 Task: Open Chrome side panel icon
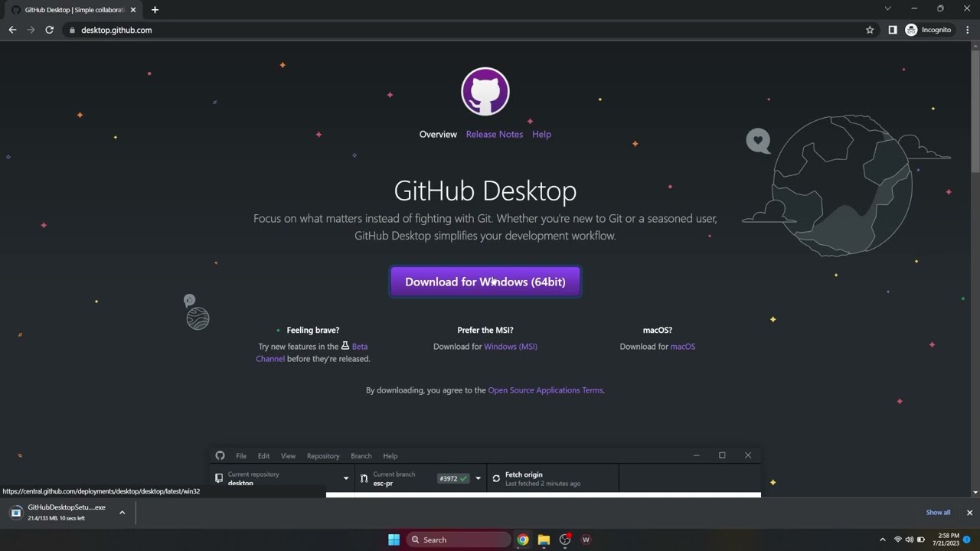(893, 30)
